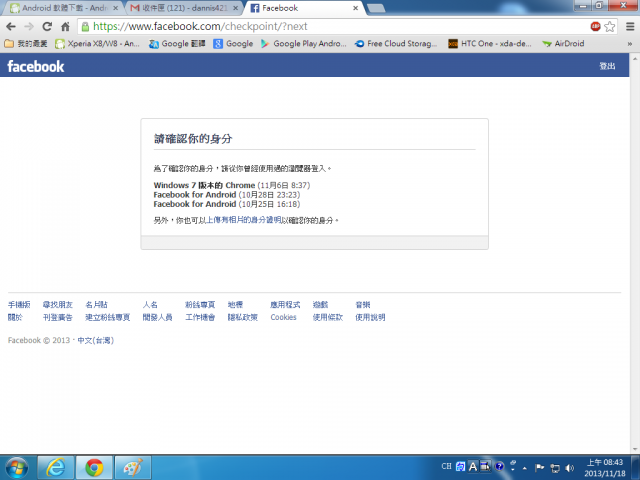Open the 建立粉絲專頁 footer link

point(107,317)
